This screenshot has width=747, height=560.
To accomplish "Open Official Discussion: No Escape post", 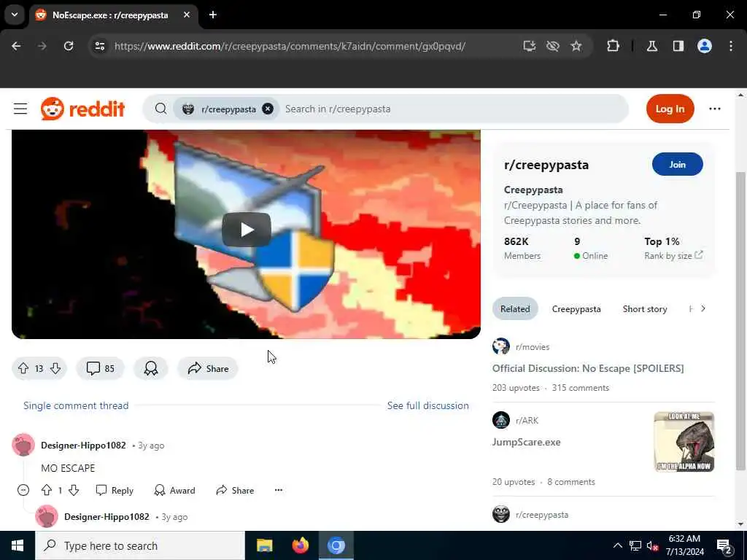I will [588, 368].
